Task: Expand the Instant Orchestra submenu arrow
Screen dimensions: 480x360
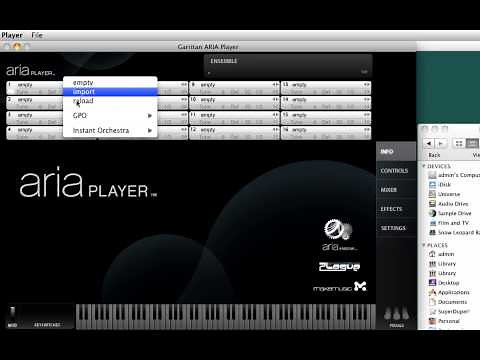Action: tap(150, 130)
